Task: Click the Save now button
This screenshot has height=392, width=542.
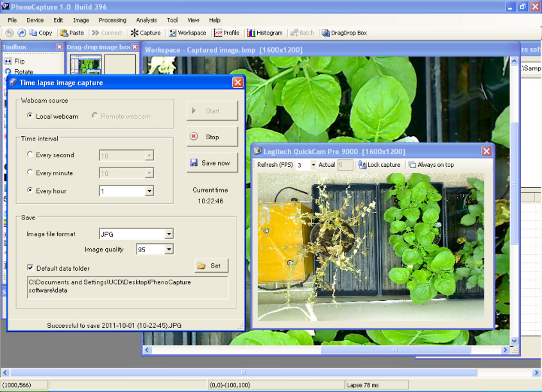Action: (212, 163)
